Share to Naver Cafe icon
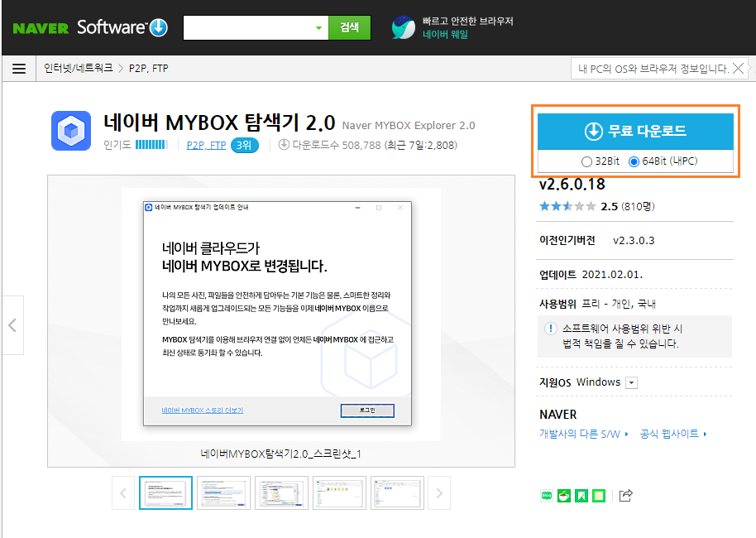 tap(563, 496)
